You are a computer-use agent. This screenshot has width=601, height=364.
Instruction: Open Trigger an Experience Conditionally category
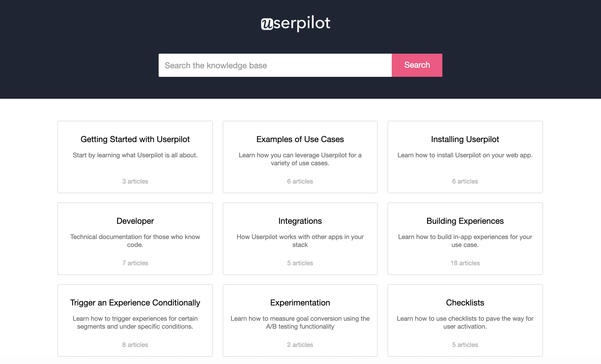(135, 303)
